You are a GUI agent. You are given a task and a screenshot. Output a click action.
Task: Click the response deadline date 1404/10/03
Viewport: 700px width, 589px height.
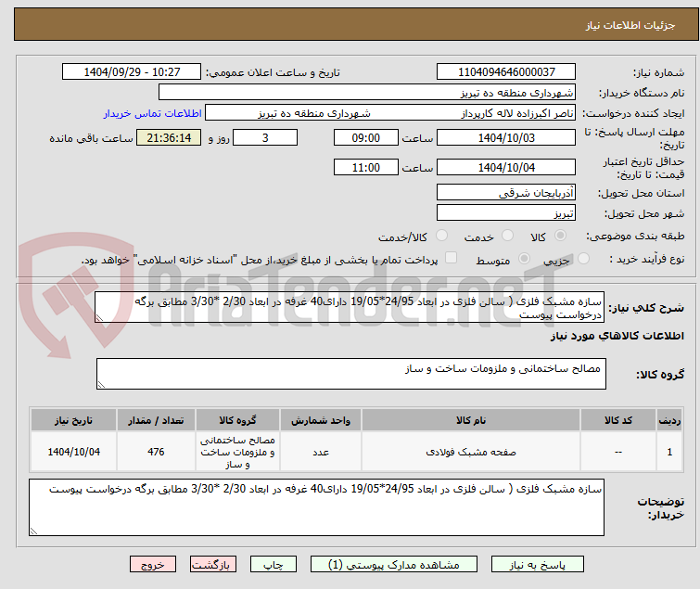506,137
